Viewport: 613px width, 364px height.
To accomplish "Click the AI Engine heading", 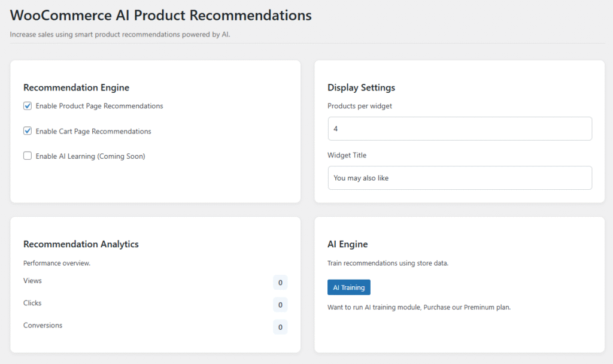I will point(347,244).
